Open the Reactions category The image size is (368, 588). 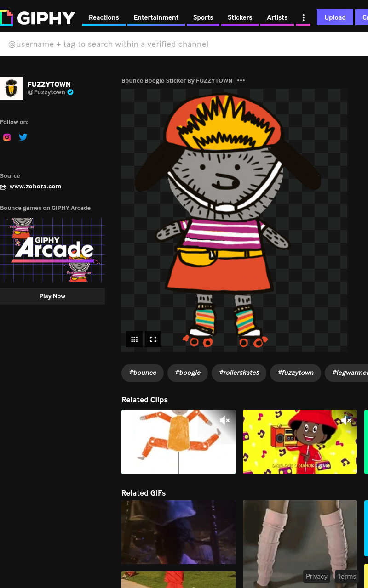104,17
